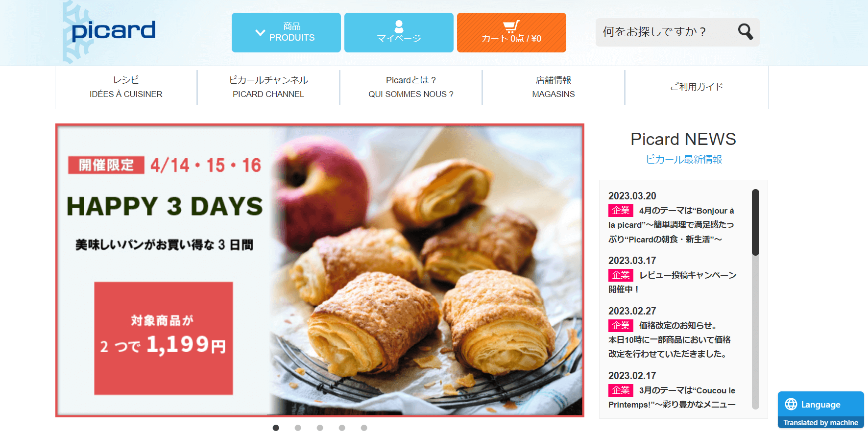Screen dimensions: 868x434
Task: Open the shopping cart icon
Action: pyautogui.click(x=511, y=26)
